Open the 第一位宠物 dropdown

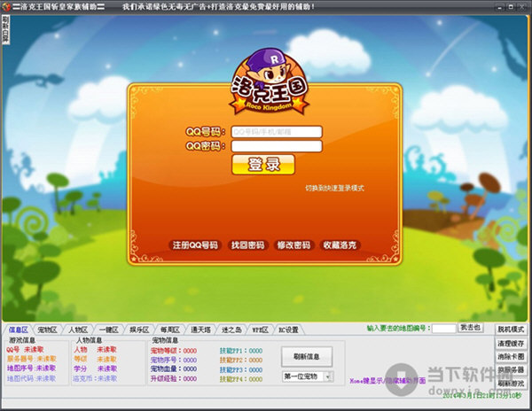(x=308, y=376)
